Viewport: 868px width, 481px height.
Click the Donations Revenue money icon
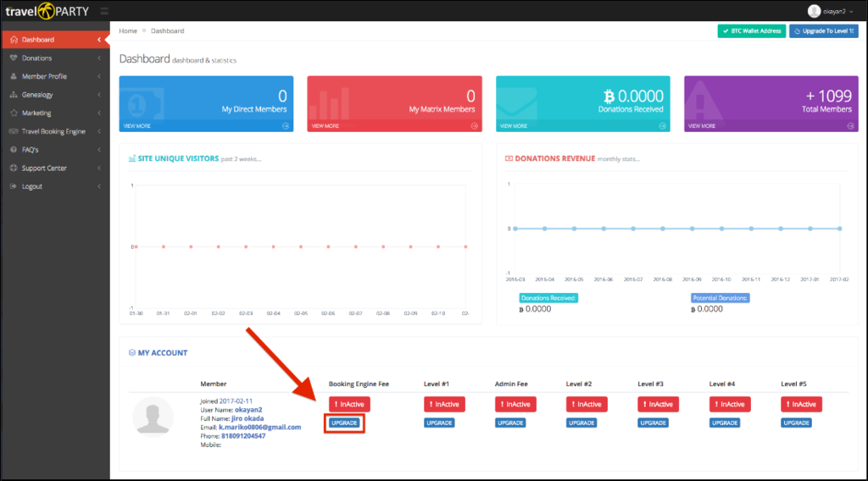click(509, 158)
